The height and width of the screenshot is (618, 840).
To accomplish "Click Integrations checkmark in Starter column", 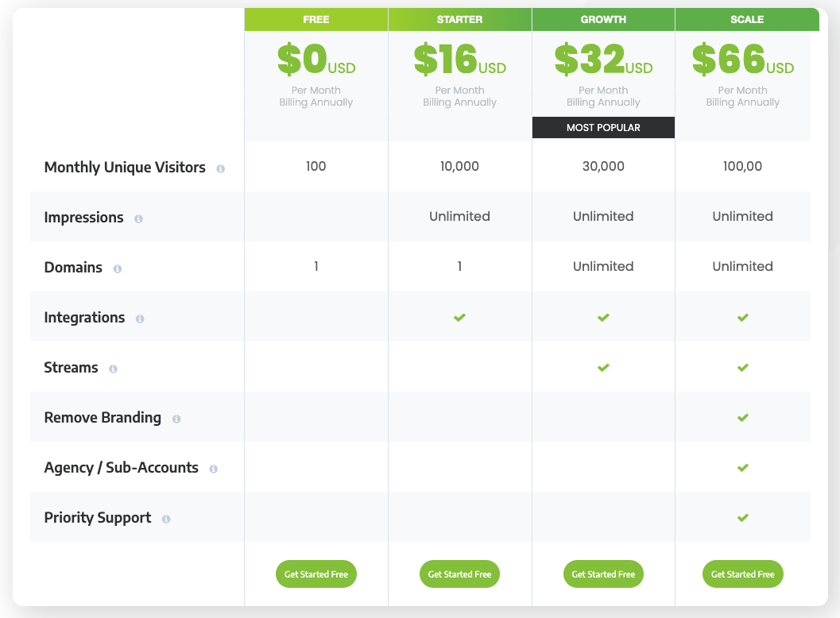I will [459, 318].
